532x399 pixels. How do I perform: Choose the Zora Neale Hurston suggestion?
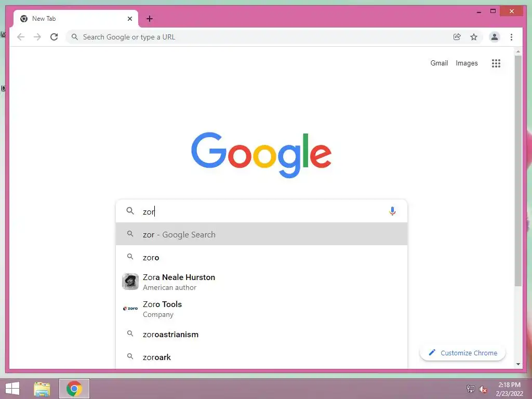click(x=261, y=282)
